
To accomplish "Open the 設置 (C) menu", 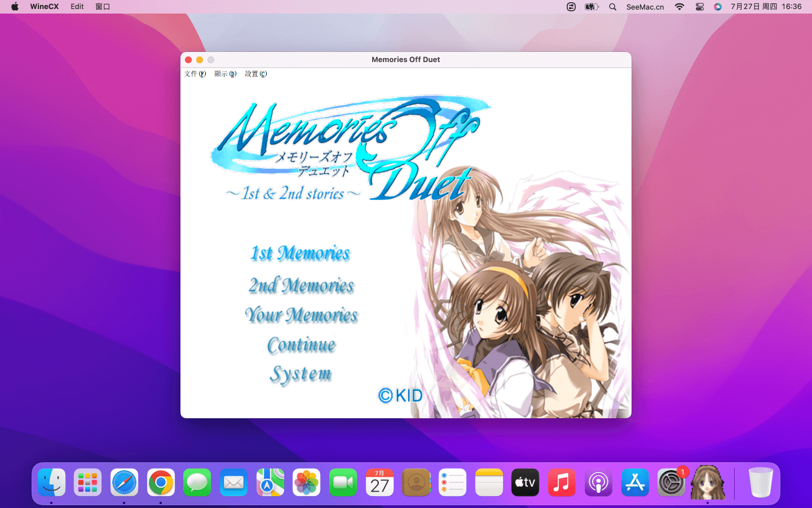I will [x=255, y=74].
